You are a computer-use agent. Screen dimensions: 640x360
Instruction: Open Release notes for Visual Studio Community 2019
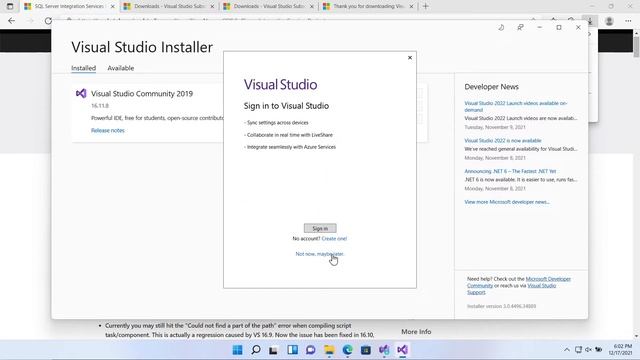pos(108,131)
